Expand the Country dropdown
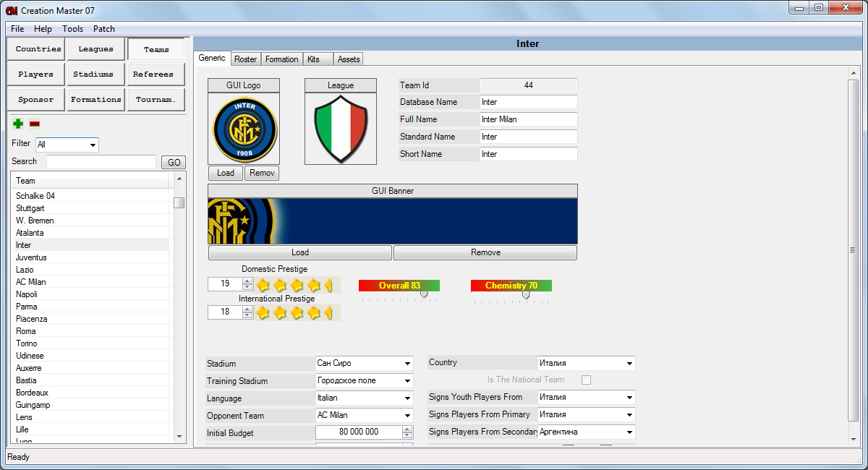This screenshot has height=470, width=868. (629, 364)
